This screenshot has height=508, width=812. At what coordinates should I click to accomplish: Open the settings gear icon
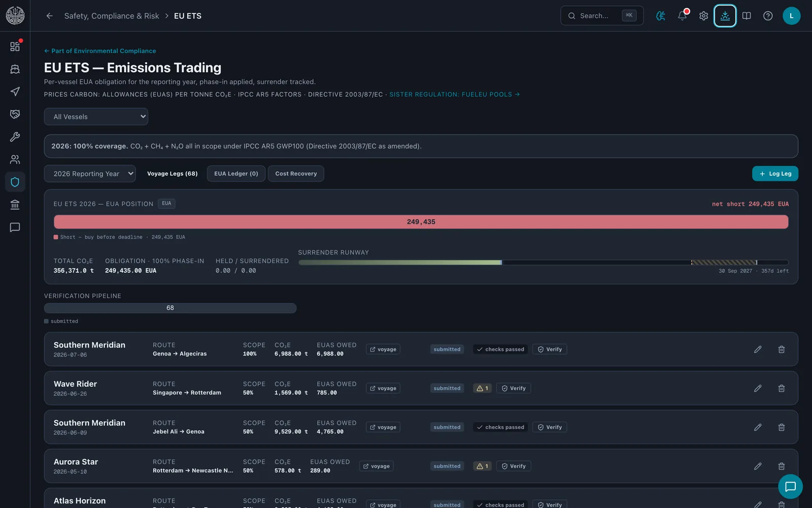703,16
